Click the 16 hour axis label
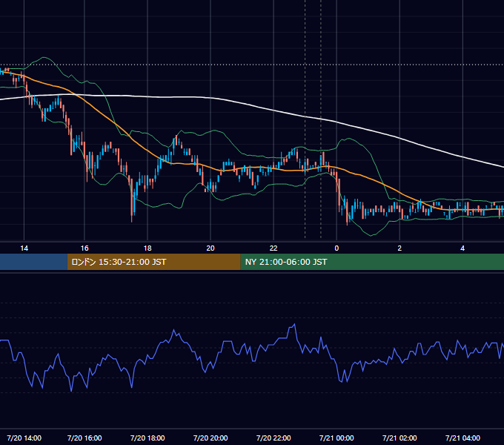Image resolution: width=504 pixels, height=445 pixels. [84, 248]
